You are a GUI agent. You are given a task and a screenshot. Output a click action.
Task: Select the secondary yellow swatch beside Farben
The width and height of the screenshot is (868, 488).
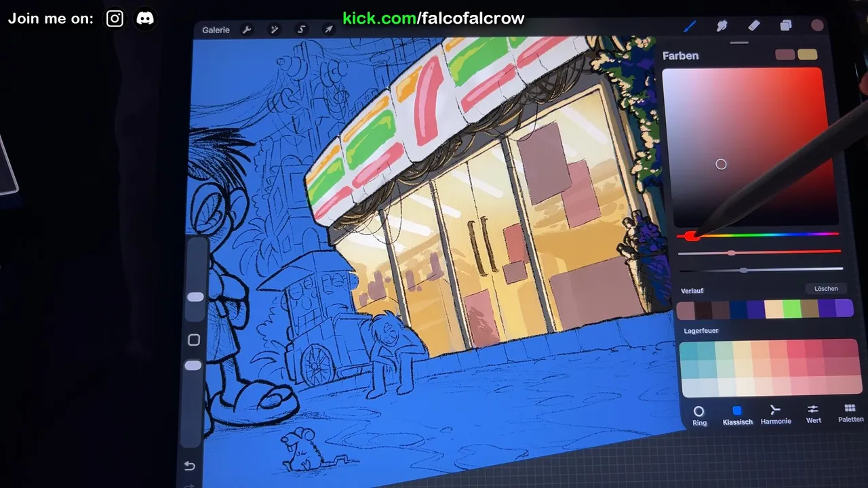(x=808, y=54)
